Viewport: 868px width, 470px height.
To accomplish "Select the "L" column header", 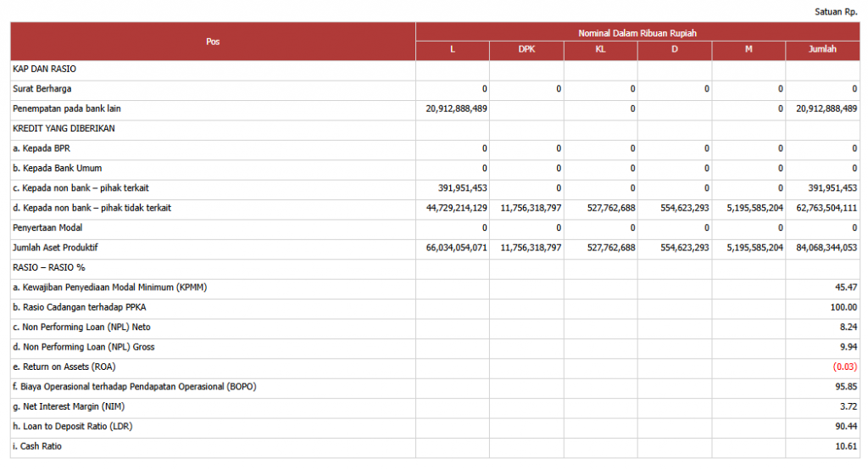I will tap(452, 50).
